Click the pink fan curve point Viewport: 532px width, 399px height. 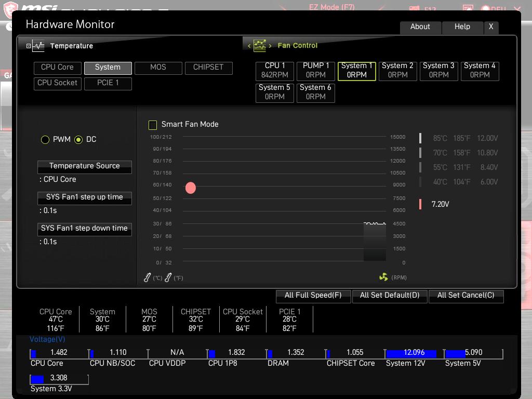coord(191,188)
